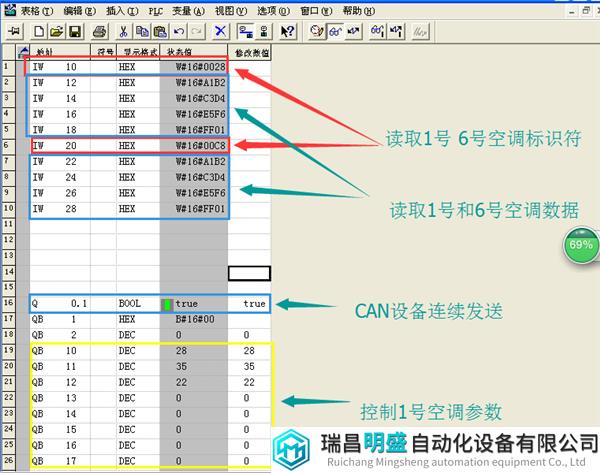The image size is (600, 473).
Task: Click the 修改数值 column header
Action: click(x=249, y=52)
